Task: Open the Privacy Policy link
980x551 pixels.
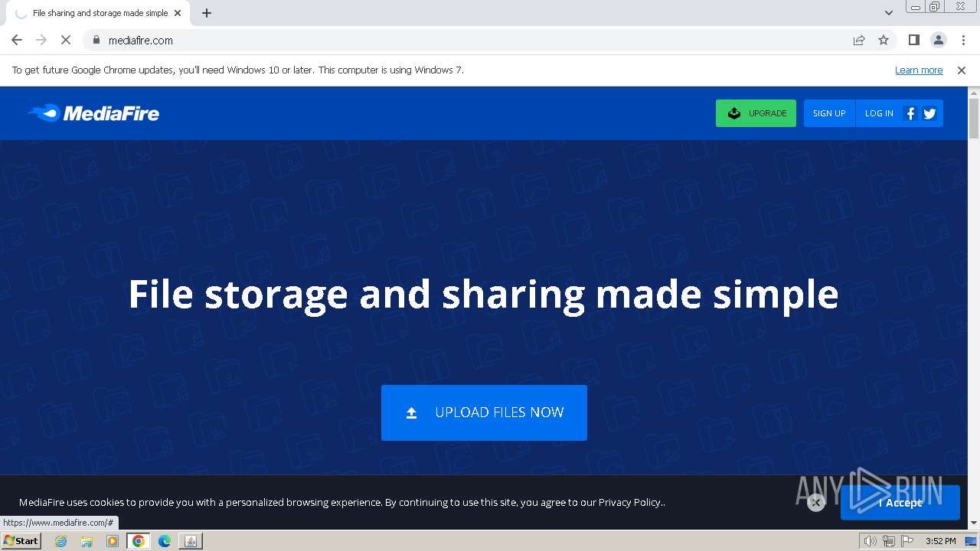Action: point(629,502)
